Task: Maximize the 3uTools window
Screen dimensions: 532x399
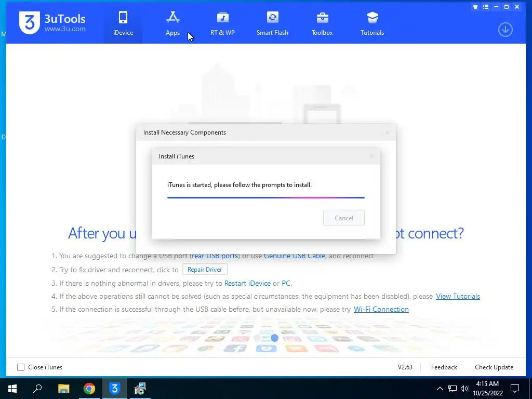Action: point(507,7)
